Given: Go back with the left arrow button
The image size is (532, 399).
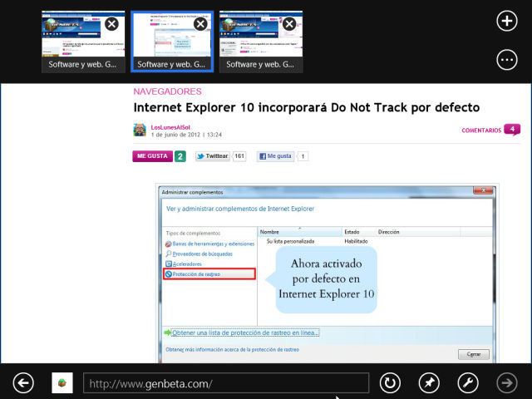Looking at the screenshot, I should (23, 383).
